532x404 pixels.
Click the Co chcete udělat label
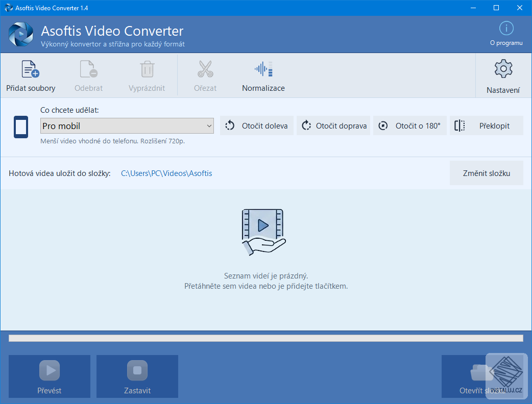[69, 110]
